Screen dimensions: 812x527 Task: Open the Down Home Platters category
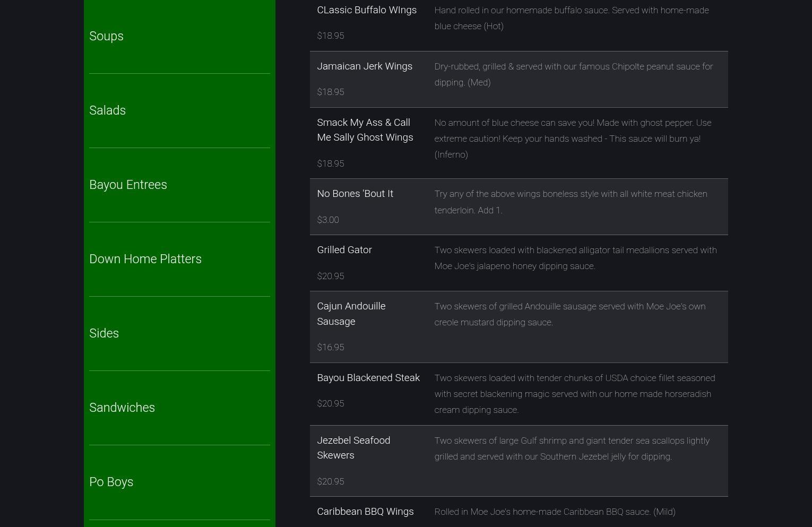pyautogui.click(x=145, y=259)
